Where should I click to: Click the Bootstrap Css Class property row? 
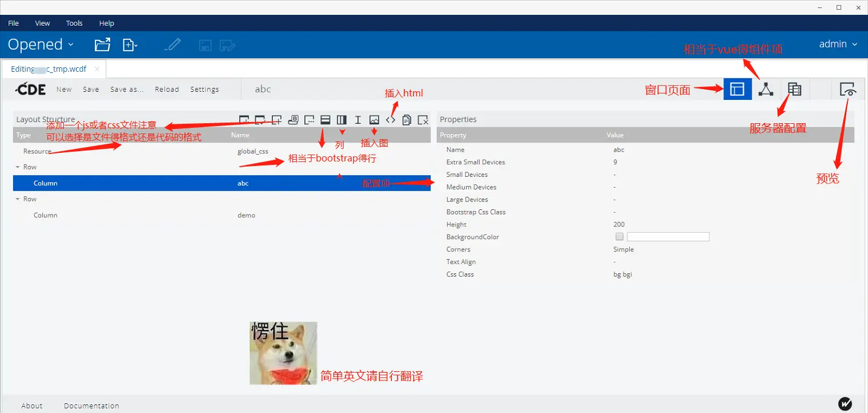coord(645,212)
